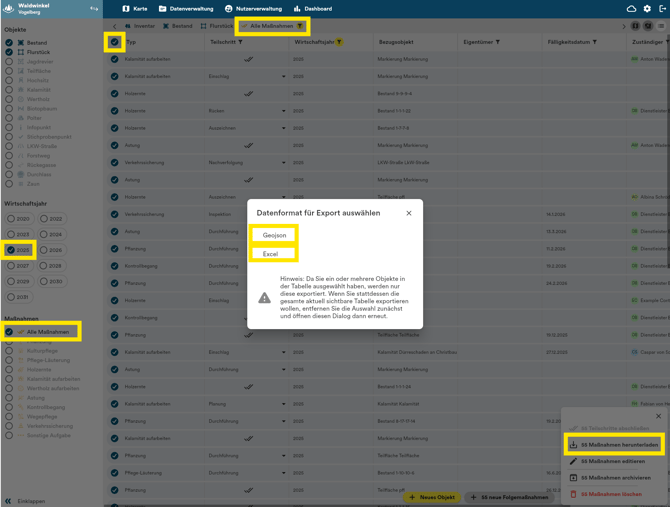This screenshot has height=507, width=670.
Task: Choose Excel export format
Action: click(270, 254)
